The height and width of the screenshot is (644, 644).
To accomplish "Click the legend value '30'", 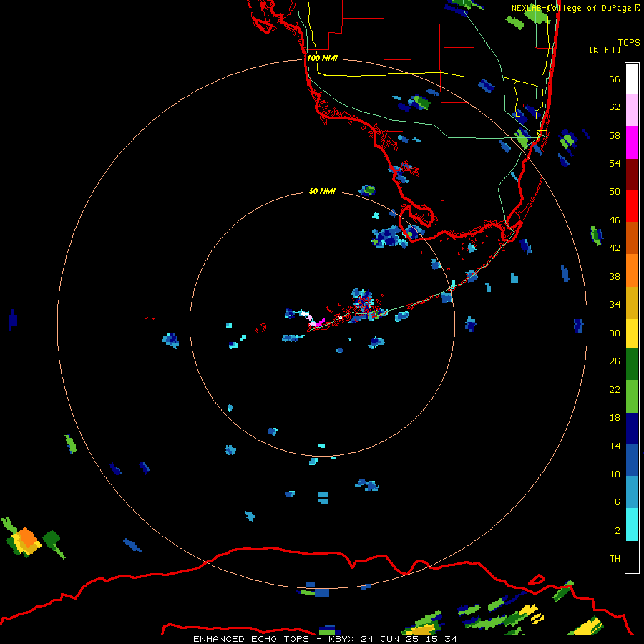I will tap(615, 333).
